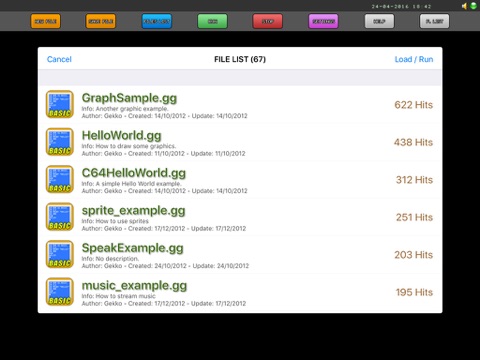This screenshot has width=480, height=360.
Task: Open the GraphSample.gg BASIC file icon
Action: tap(60, 104)
